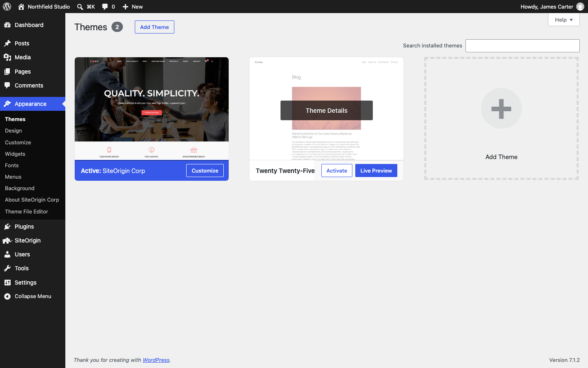Open Northfield Studio site home icon
This screenshot has width=588, height=368.
coord(21,7)
